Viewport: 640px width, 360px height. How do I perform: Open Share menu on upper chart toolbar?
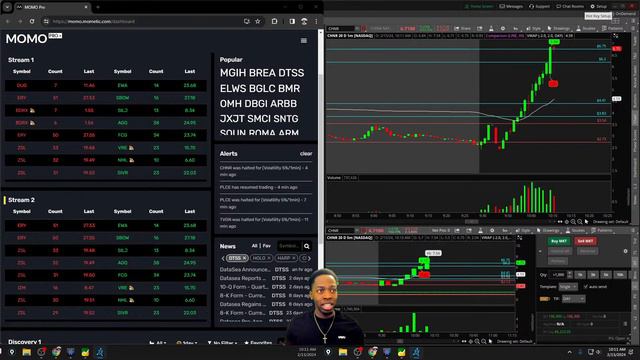pyautogui.click(x=463, y=29)
